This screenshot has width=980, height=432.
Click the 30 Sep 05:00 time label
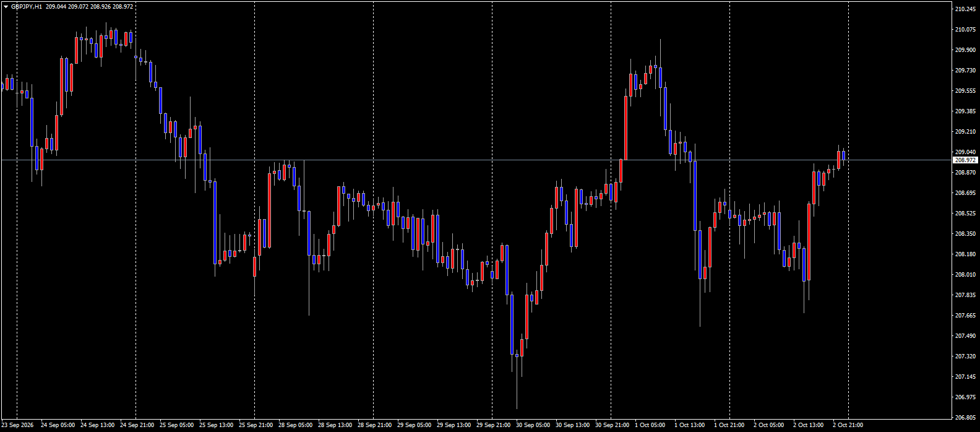click(x=533, y=425)
